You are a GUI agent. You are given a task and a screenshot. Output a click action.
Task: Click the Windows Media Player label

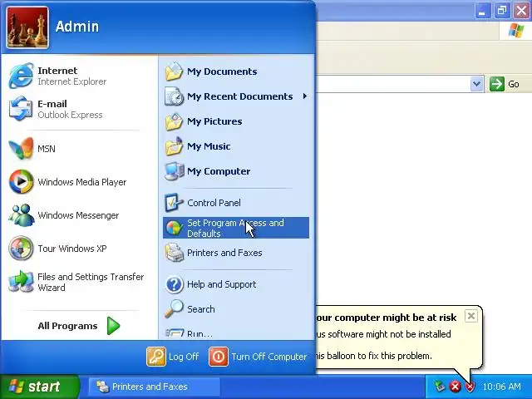click(x=82, y=182)
